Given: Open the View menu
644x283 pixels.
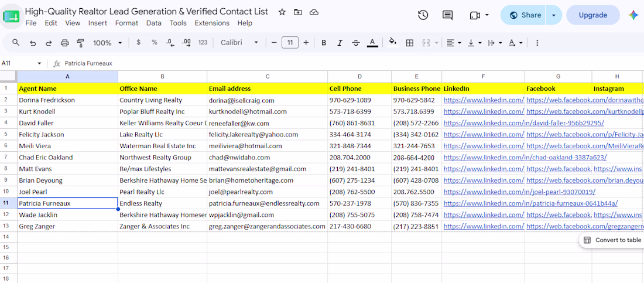Looking at the screenshot, I should [x=73, y=23].
